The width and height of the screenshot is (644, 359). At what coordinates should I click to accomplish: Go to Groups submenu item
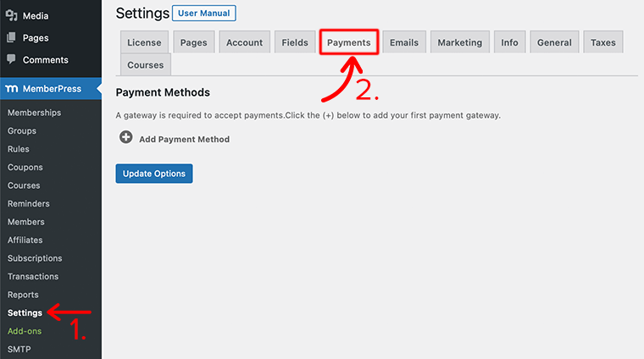pyautogui.click(x=22, y=130)
